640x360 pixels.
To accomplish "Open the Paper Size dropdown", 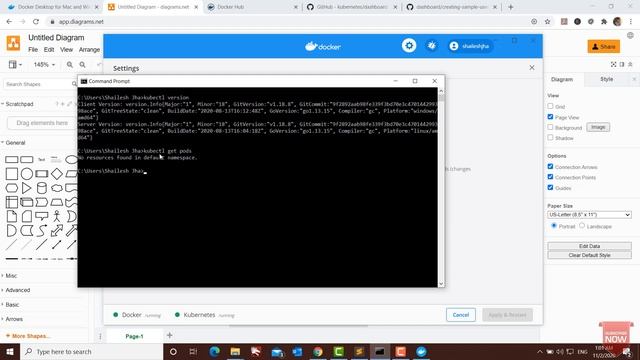I will (x=589, y=215).
